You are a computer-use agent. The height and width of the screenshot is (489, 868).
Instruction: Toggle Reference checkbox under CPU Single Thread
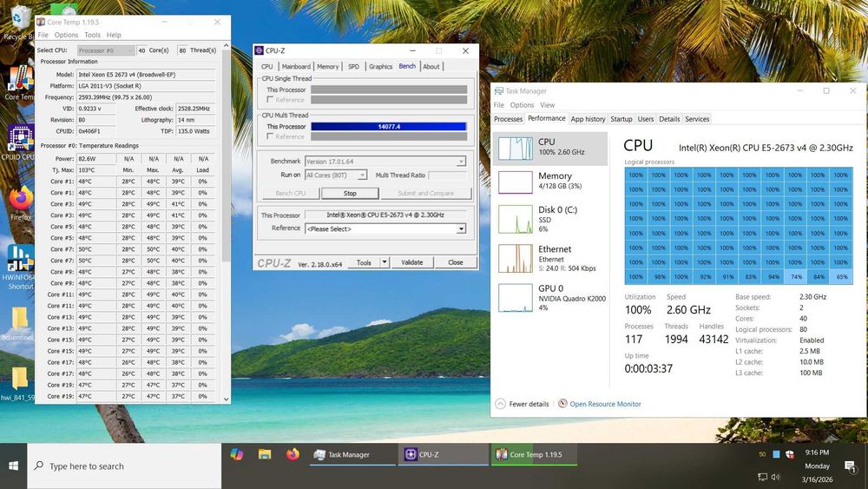point(270,100)
